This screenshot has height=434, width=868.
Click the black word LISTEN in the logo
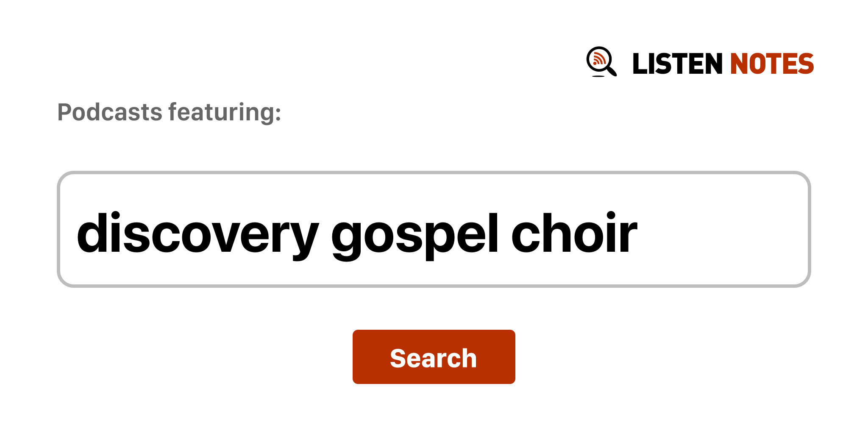click(x=677, y=64)
